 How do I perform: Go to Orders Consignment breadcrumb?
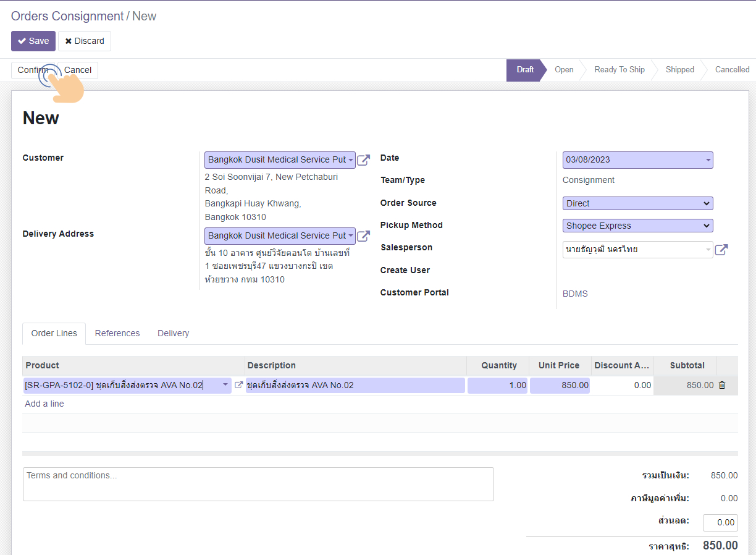click(x=67, y=16)
